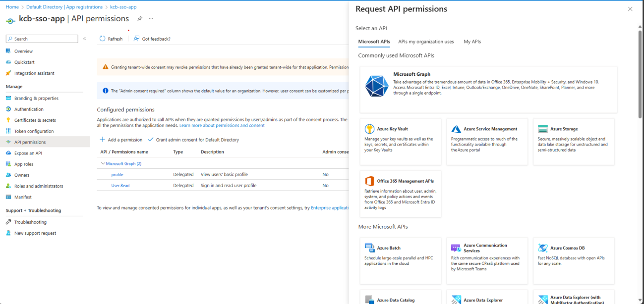Image resolution: width=644 pixels, height=304 pixels.
Task: Focus the sidebar Search field
Action: 42,39
